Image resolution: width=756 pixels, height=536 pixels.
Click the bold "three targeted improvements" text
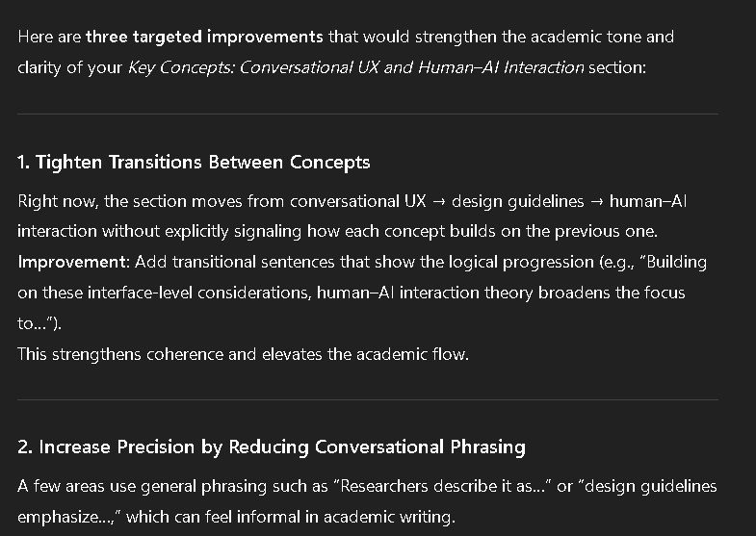(x=204, y=38)
